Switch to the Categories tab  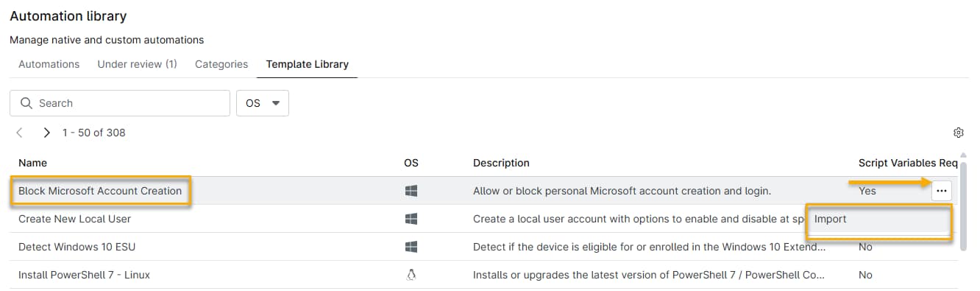coord(221,64)
